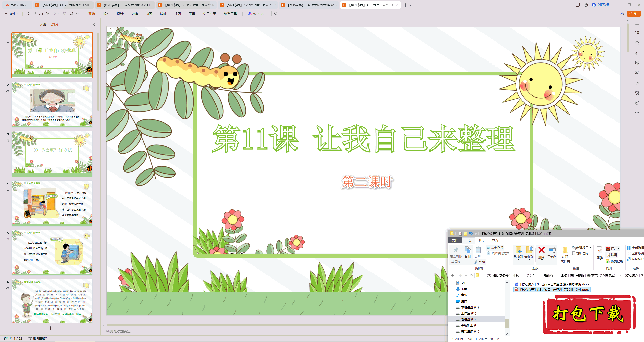Click Invert Selection in Explorer ribbon
The image size is (644, 342).
click(x=636, y=259)
